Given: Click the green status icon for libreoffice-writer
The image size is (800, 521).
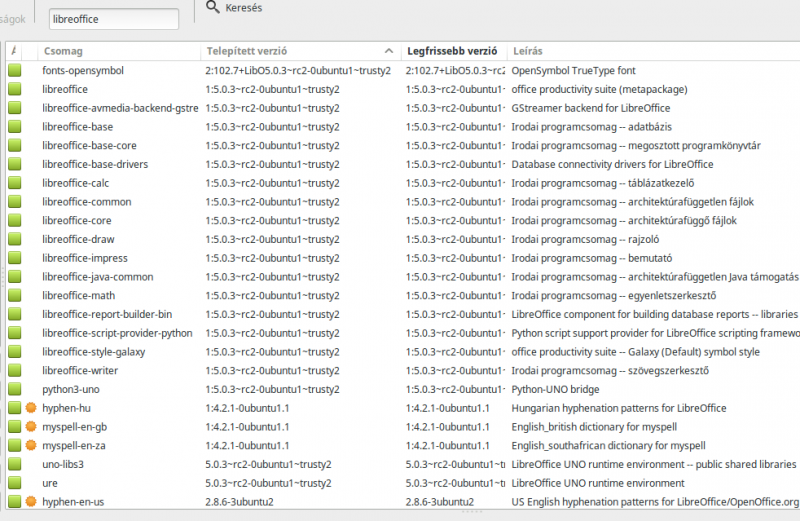Looking at the screenshot, I should pos(15,370).
